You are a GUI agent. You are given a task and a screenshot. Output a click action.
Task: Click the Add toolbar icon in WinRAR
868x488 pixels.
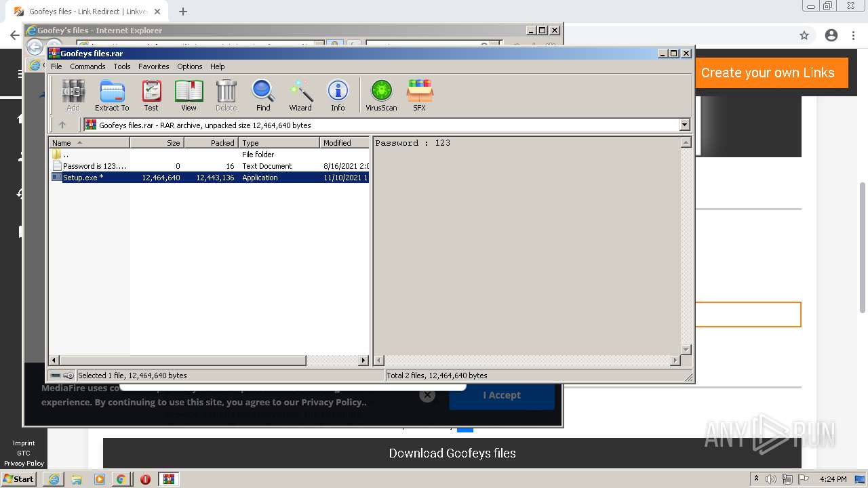point(73,95)
